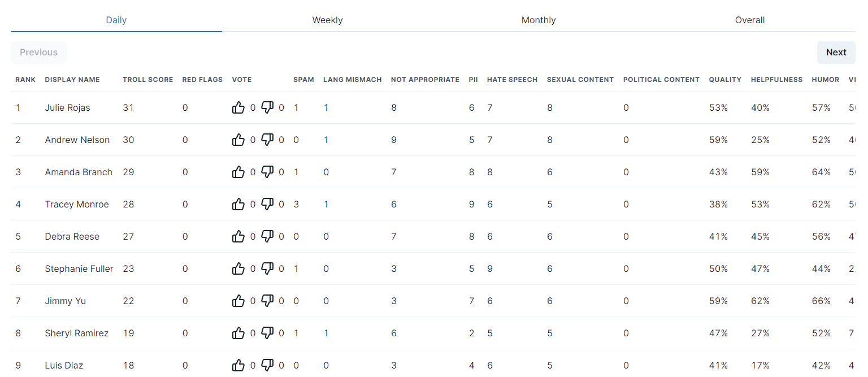
Task: Click the Hate Speech column header
Action: click(x=512, y=80)
